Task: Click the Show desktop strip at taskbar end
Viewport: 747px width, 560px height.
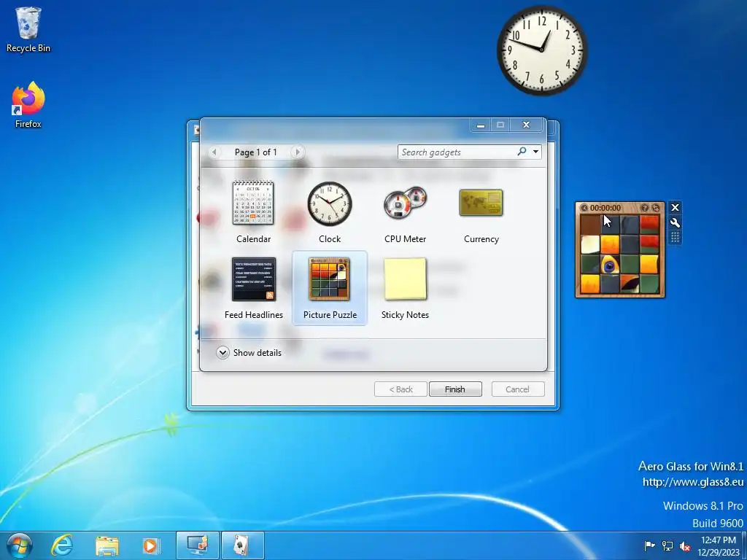Action: (x=744, y=545)
